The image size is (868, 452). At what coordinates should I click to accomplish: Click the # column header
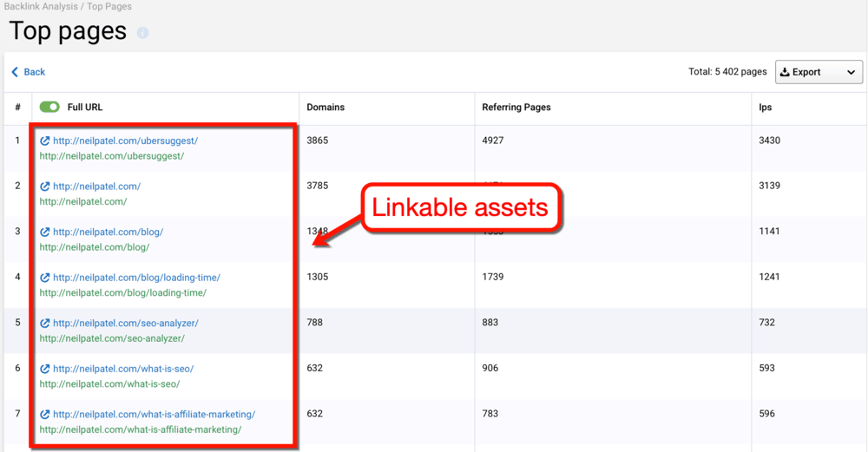17,108
